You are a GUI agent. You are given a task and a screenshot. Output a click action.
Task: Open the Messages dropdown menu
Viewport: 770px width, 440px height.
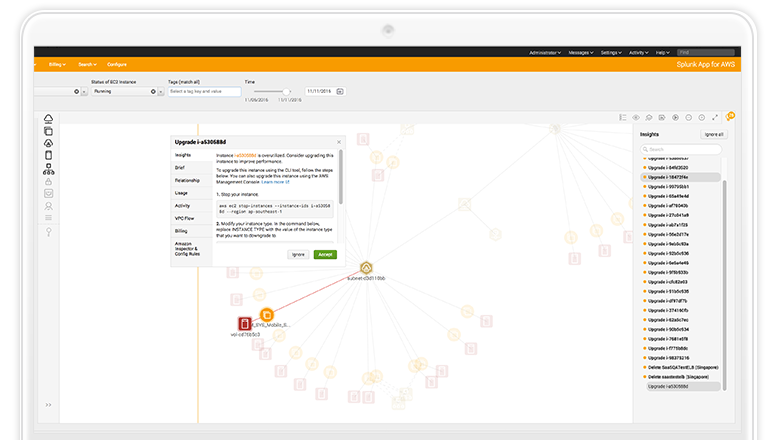[581, 53]
